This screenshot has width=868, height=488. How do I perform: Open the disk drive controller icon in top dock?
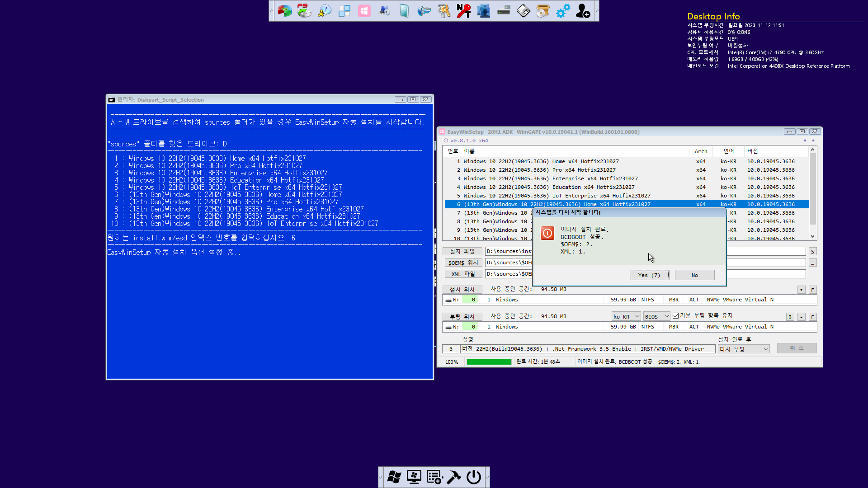pyautogui.click(x=504, y=10)
